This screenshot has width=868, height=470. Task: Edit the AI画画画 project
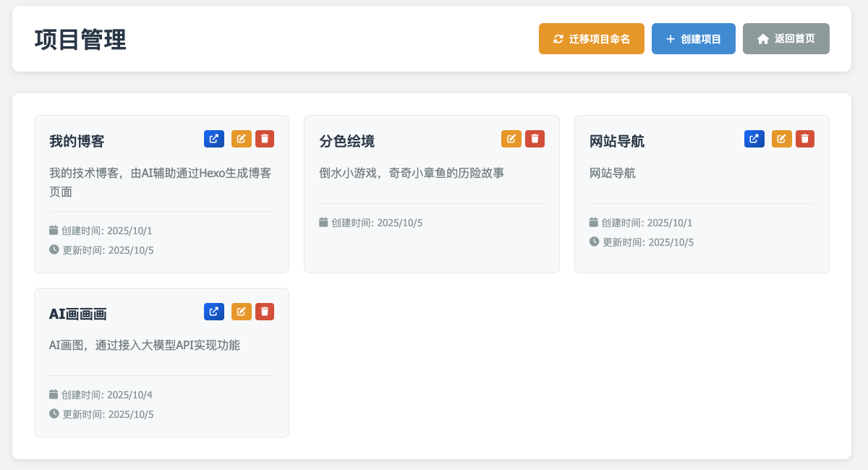tap(241, 311)
